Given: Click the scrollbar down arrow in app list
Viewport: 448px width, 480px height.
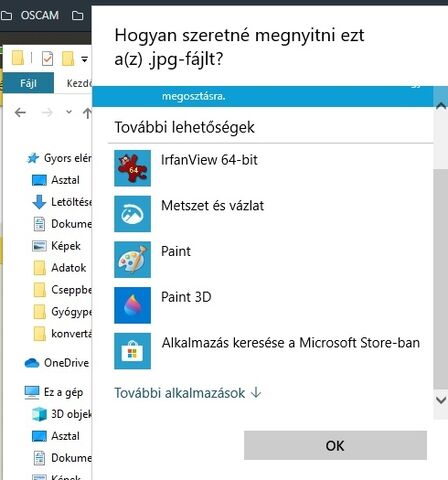Looking at the screenshot, I should tap(441, 400).
